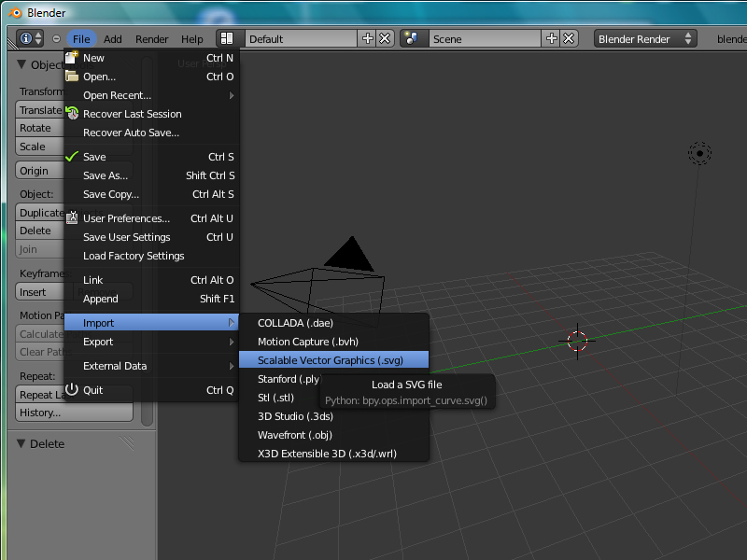Image resolution: width=747 pixels, height=560 pixels.
Task: Click Load Factory Settings
Action: [x=151, y=256]
